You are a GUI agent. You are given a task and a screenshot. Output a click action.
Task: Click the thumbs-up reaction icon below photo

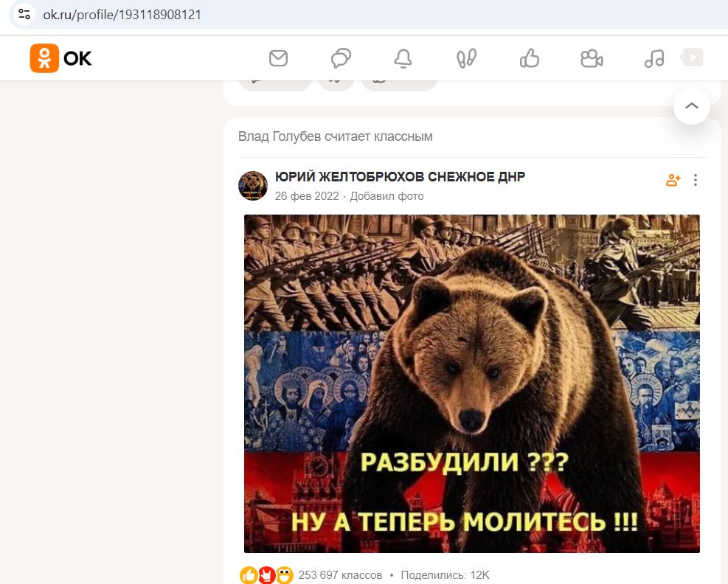point(249,575)
